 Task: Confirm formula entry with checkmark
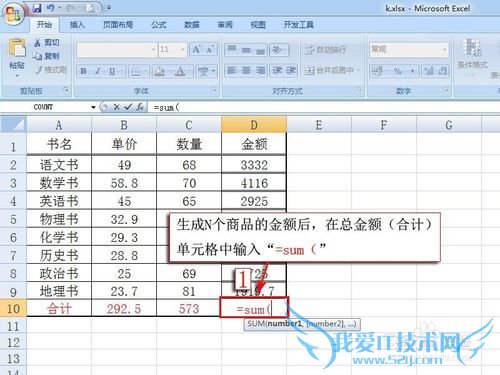pyautogui.click(x=128, y=107)
